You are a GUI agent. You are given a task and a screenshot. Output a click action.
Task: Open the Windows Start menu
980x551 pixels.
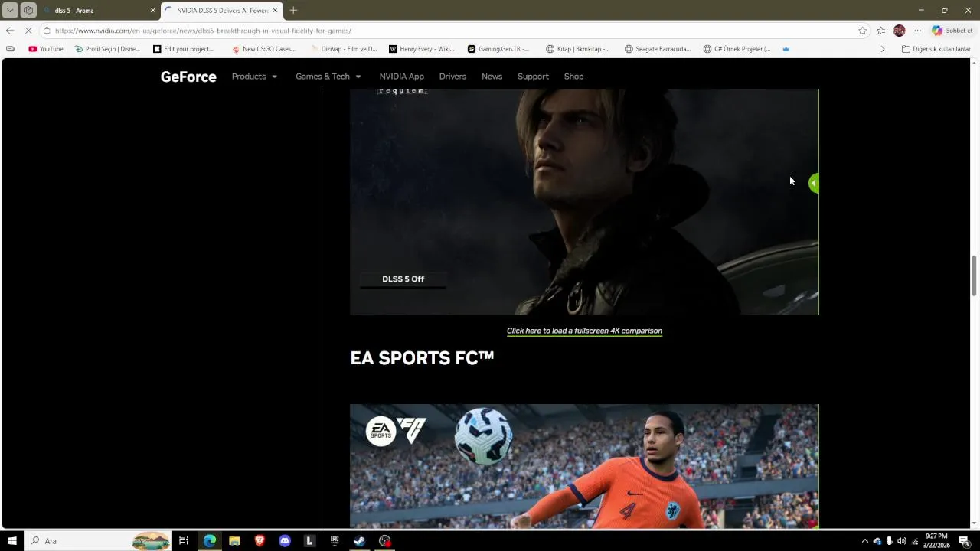click(11, 541)
